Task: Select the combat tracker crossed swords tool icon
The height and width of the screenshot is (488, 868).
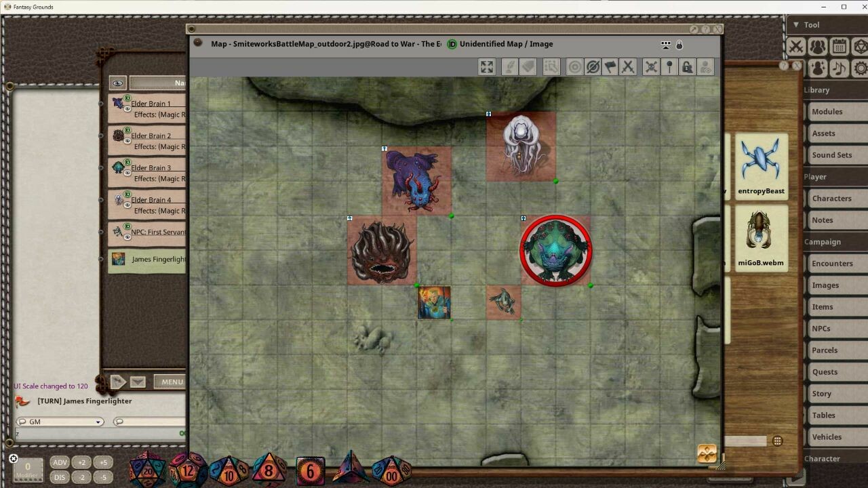Action: coord(796,46)
